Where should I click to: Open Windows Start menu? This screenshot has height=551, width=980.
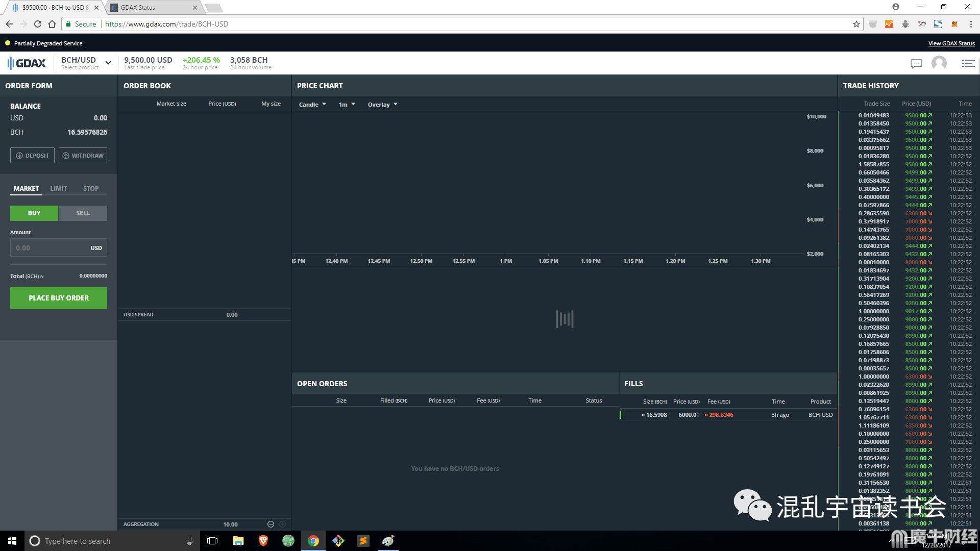pos(12,541)
